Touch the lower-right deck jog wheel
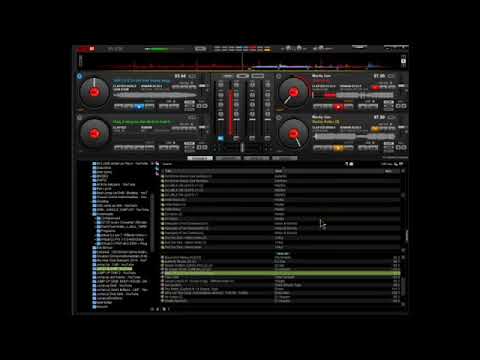 click(294, 133)
